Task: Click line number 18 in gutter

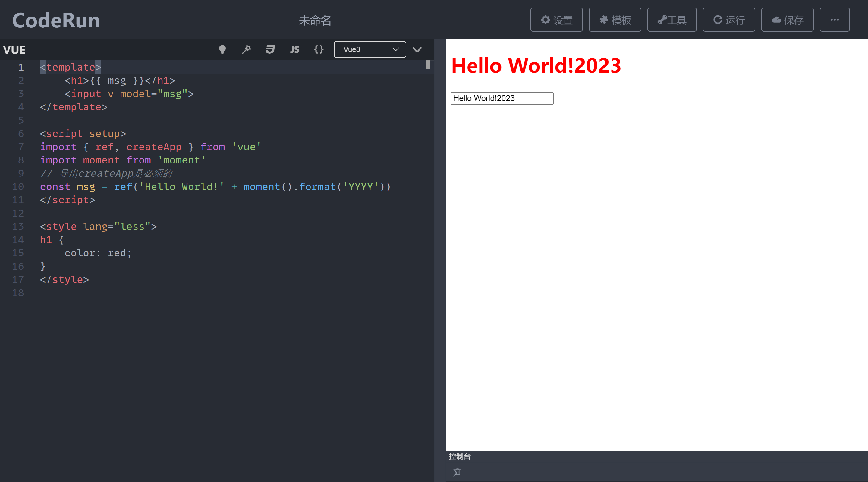Action: tap(18, 293)
